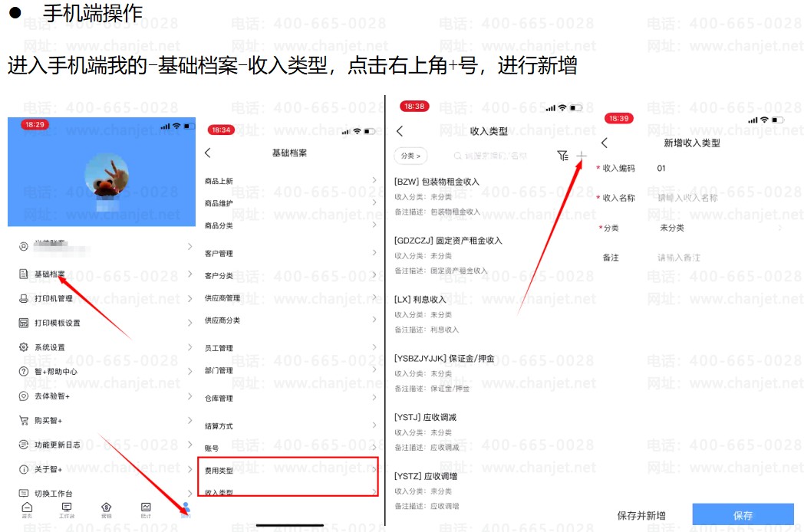Switch to the 工作台 bottom tab

pos(66,510)
